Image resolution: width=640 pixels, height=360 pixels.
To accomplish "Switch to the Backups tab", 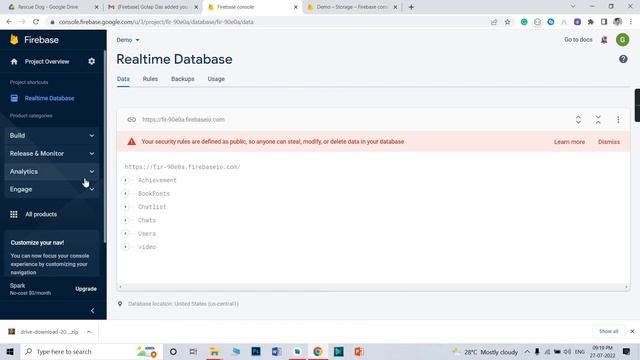I will tap(182, 79).
